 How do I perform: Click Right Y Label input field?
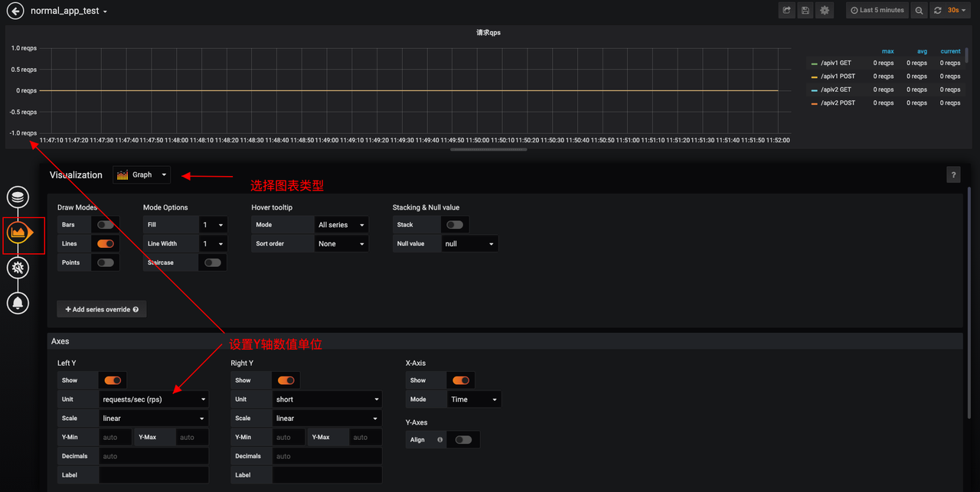pyautogui.click(x=327, y=474)
